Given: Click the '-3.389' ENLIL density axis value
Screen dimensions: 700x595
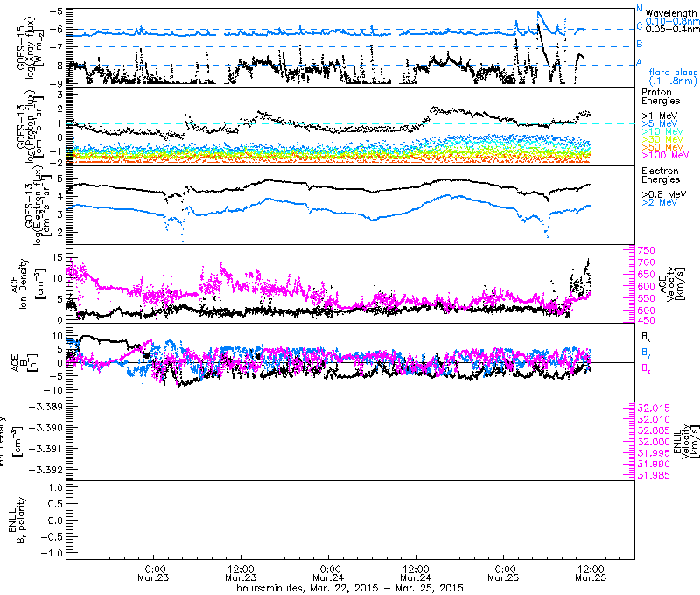Looking at the screenshot, I should point(45,407).
